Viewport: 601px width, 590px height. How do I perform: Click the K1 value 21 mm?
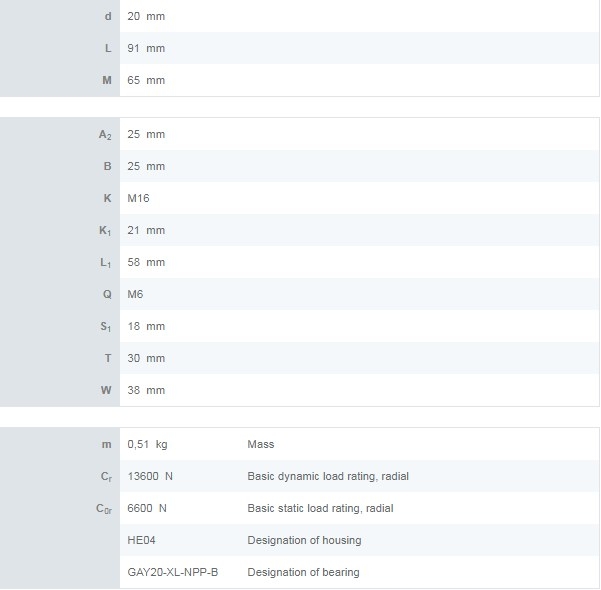146,230
